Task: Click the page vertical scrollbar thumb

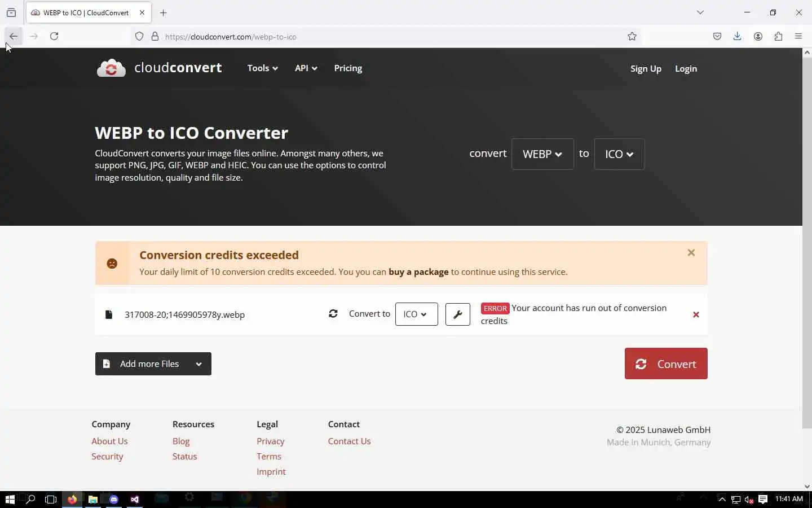Action: 807,243
